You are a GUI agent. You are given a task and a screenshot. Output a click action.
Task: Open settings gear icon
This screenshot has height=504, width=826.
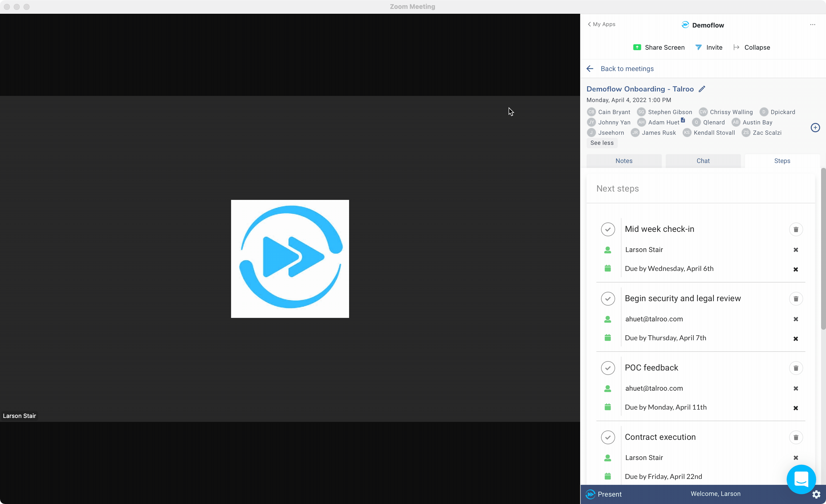coord(816,494)
